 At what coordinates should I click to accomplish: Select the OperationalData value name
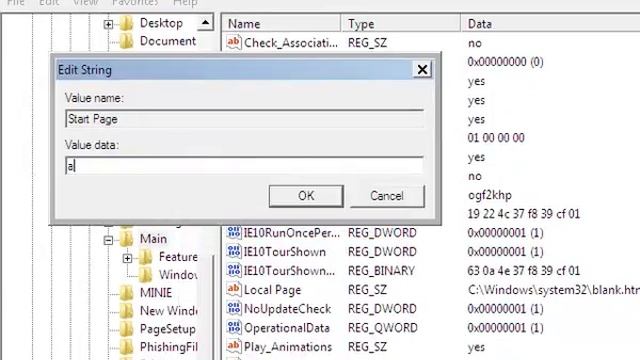(x=287, y=328)
